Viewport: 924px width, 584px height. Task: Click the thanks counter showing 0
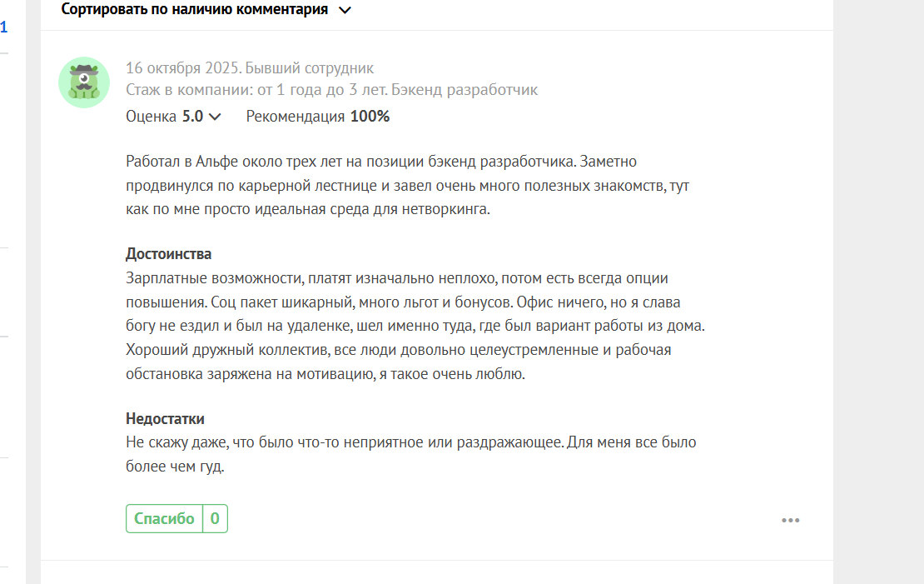215,518
